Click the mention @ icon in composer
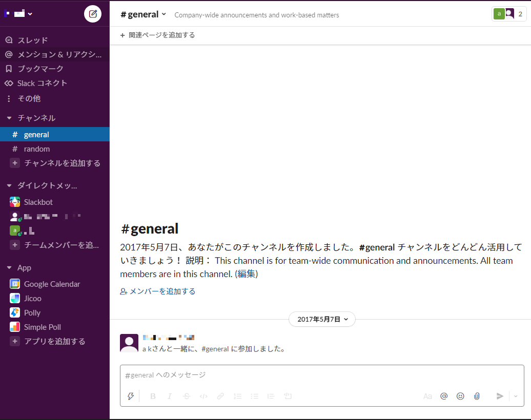The image size is (531, 420). 444,396
